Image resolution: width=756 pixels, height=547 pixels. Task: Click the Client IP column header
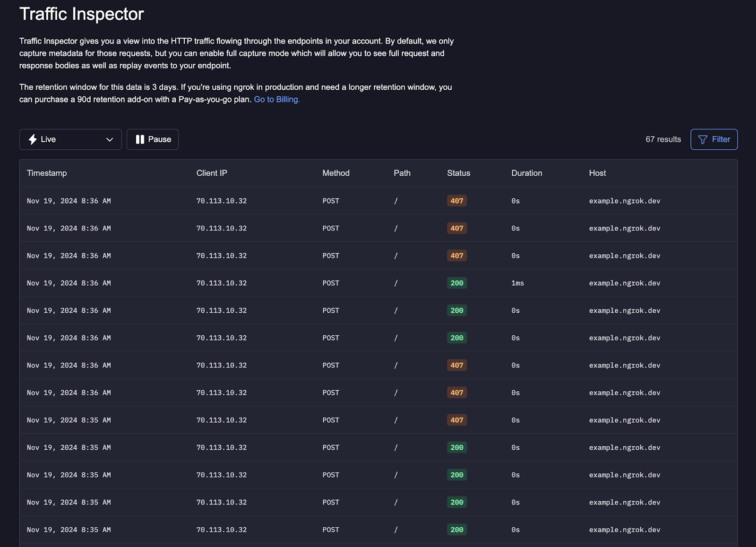pyautogui.click(x=212, y=173)
